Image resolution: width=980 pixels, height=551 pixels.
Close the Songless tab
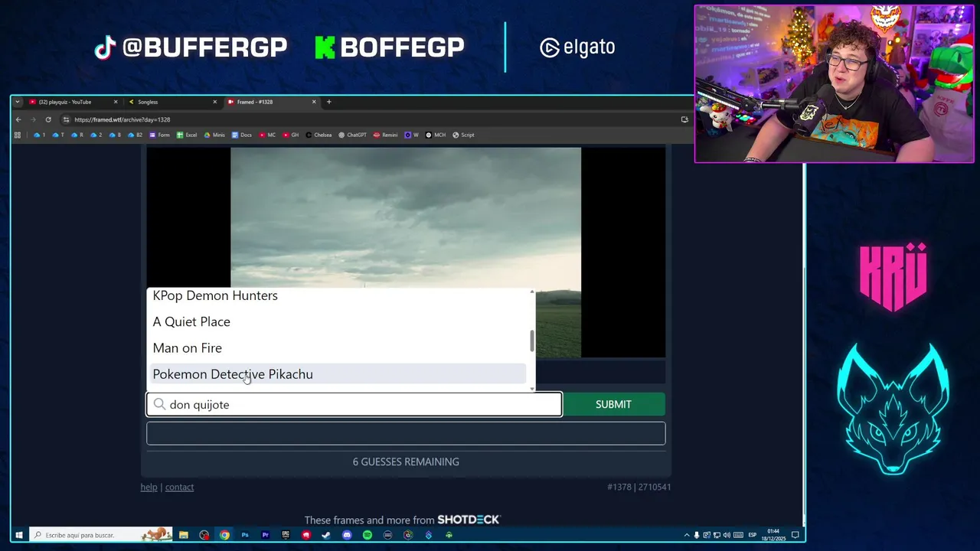[215, 102]
